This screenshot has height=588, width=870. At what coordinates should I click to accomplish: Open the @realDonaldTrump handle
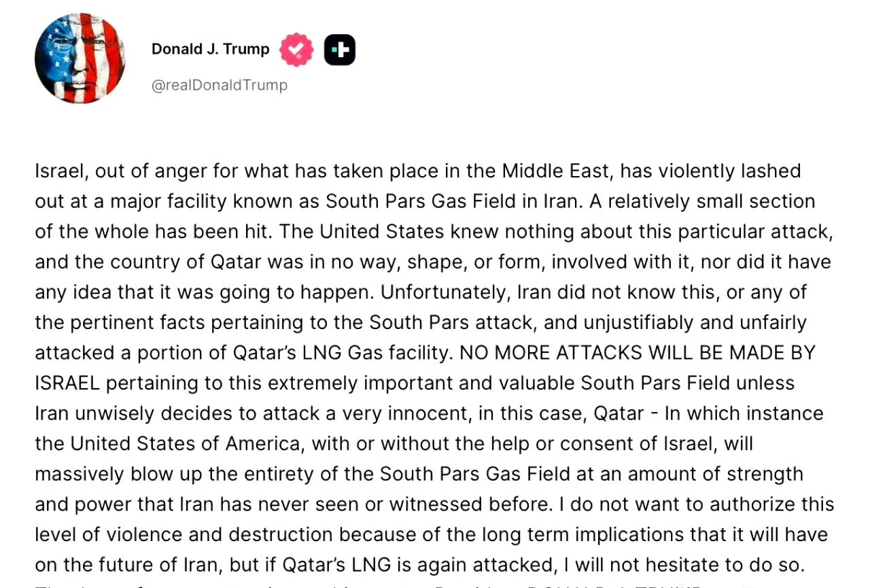(x=220, y=85)
